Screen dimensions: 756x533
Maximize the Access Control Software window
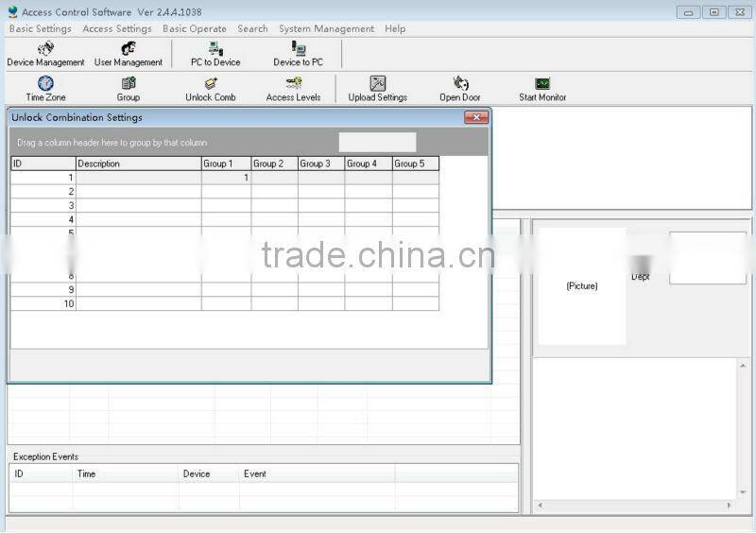coord(714,12)
